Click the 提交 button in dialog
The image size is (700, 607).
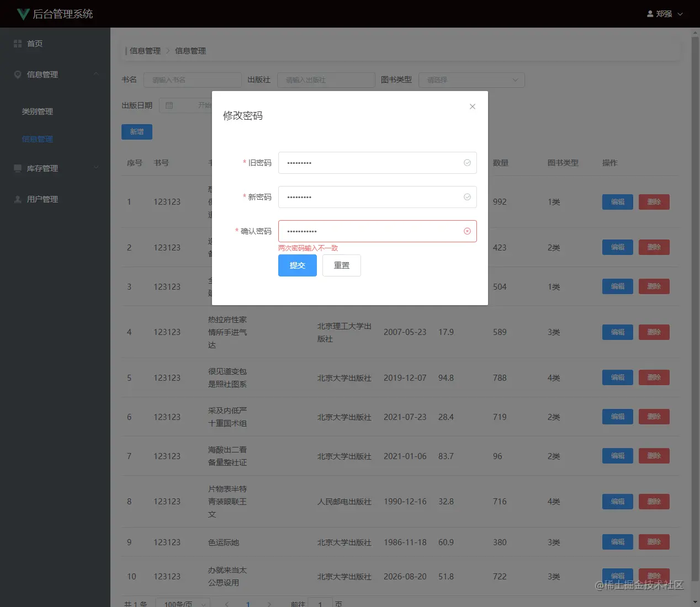[x=298, y=265]
